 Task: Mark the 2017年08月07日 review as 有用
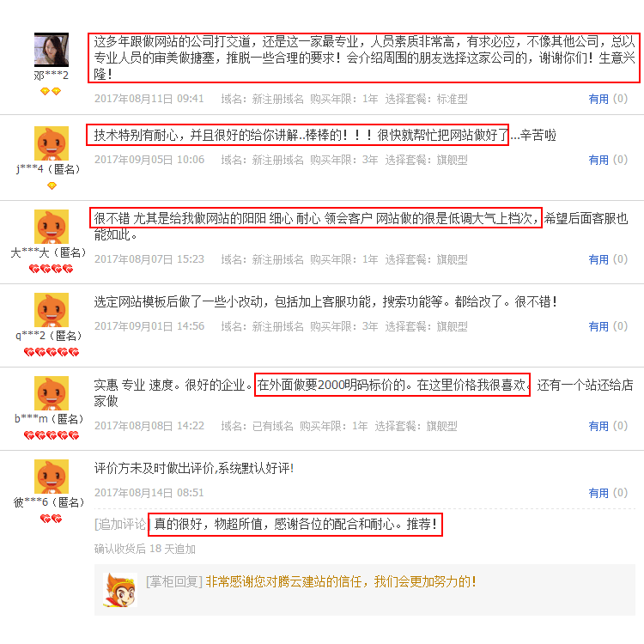click(x=598, y=259)
